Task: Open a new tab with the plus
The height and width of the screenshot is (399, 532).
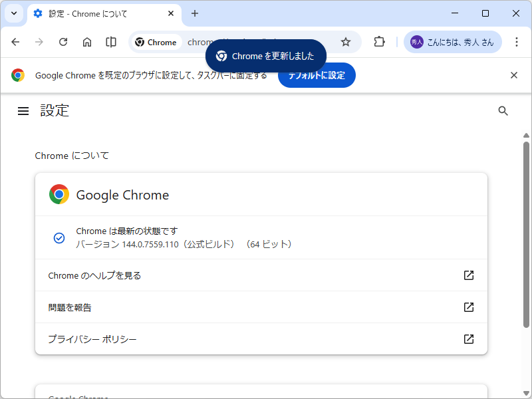Action: pos(194,13)
